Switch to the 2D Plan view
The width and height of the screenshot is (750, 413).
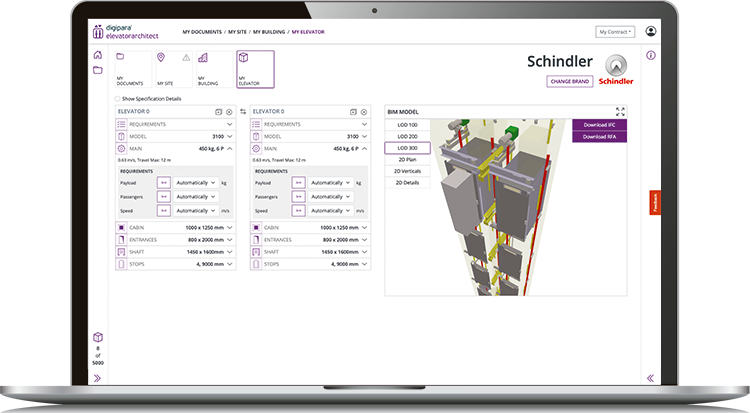[x=408, y=159]
